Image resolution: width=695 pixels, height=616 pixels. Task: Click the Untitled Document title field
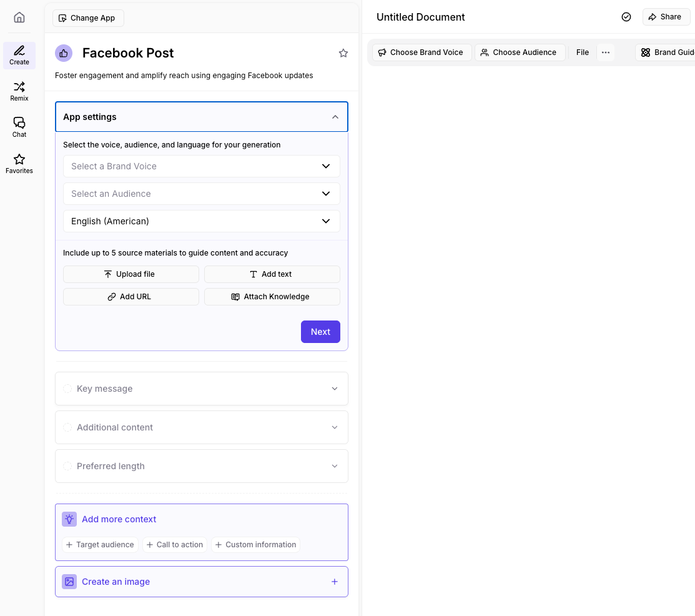pos(421,17)
